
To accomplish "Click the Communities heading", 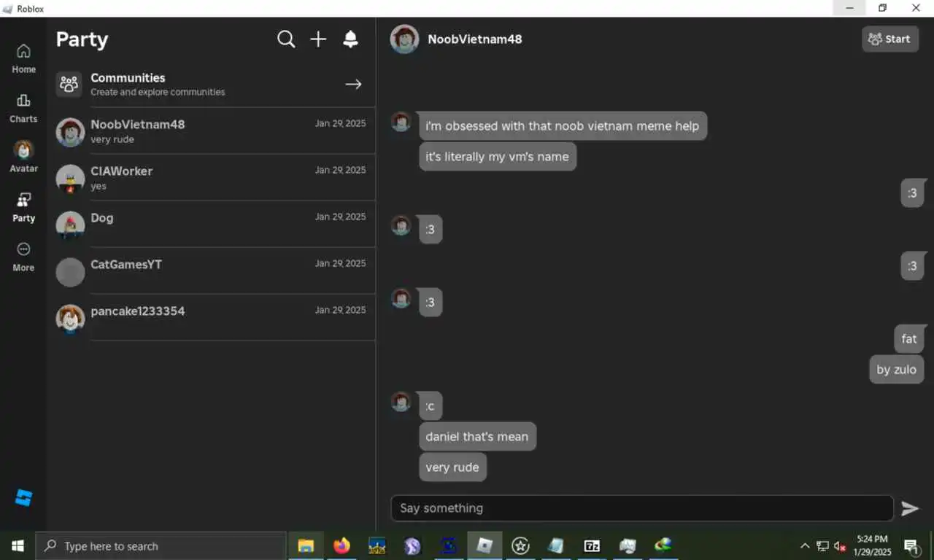I will (x=128, y=78).
